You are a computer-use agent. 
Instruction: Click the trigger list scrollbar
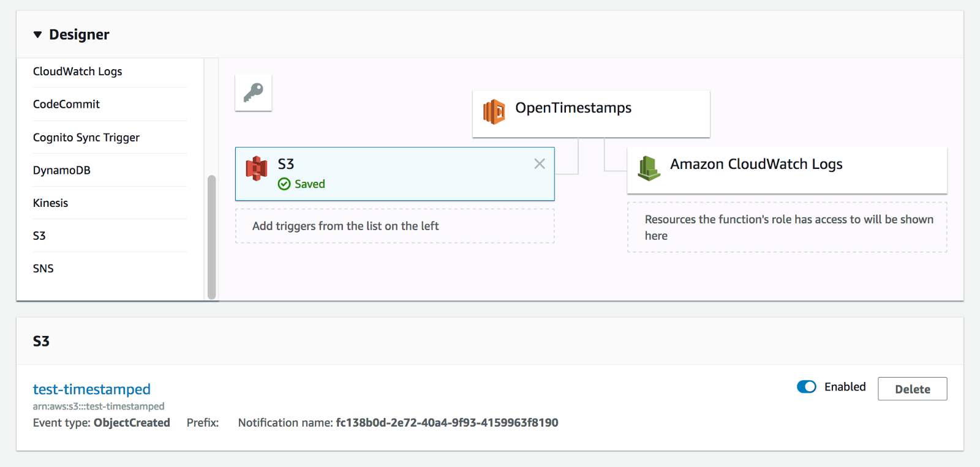click(212, 237)
